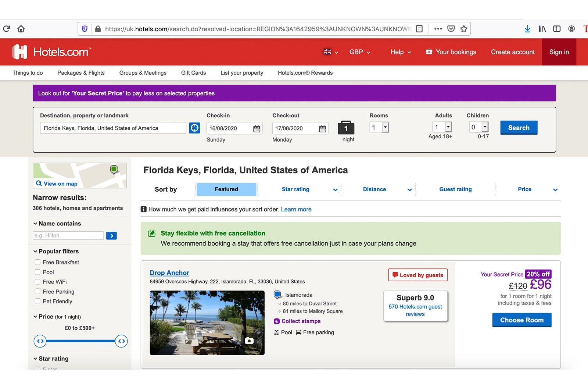
Task: Click minimum price slider handle
Action: point(40,341)
